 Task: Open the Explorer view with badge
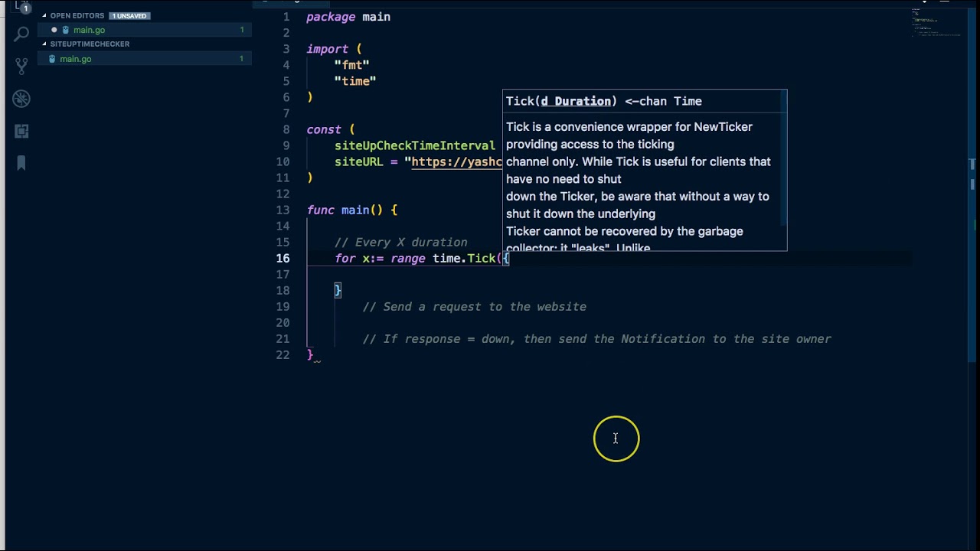point(21,6)
